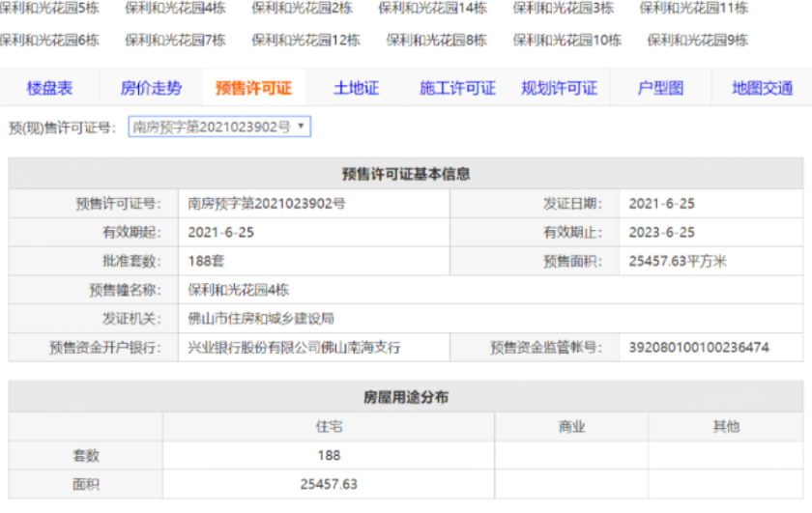Open the 保利和光花园4栋 building link
812x513 pixels.
point(175,8)
